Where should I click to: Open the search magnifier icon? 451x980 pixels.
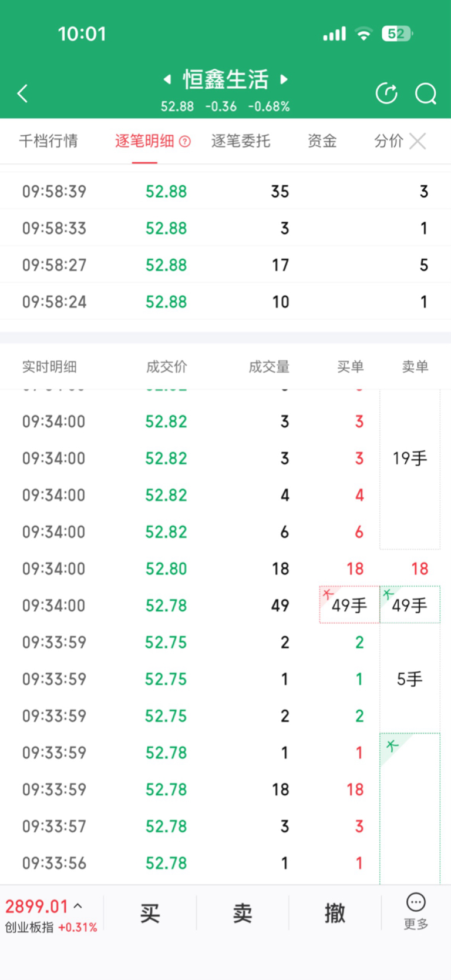426,93
